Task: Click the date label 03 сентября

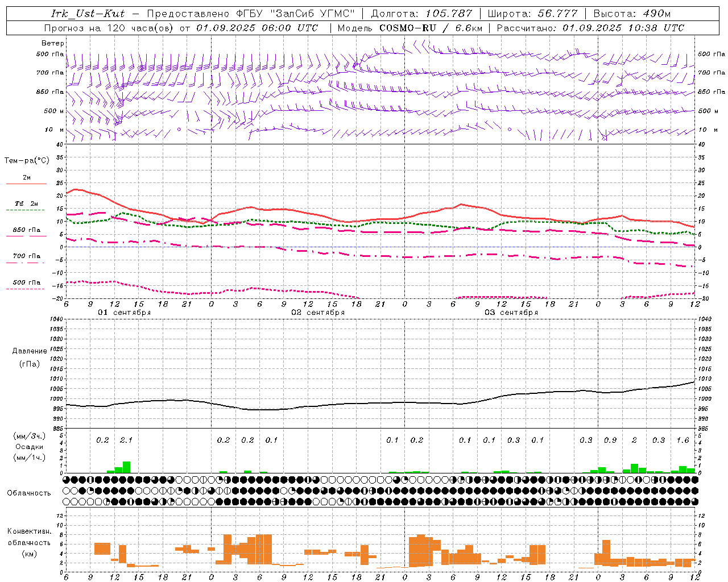Action: click(x=511, y=312)
